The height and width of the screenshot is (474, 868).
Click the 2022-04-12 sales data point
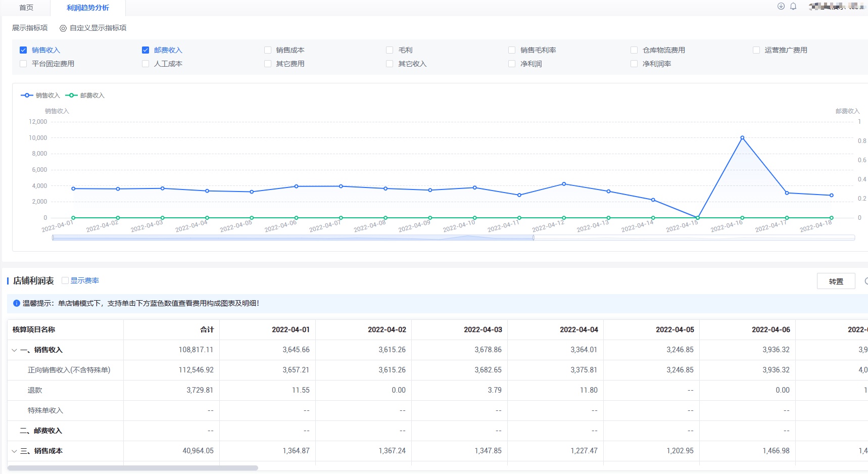coord(564,184)
